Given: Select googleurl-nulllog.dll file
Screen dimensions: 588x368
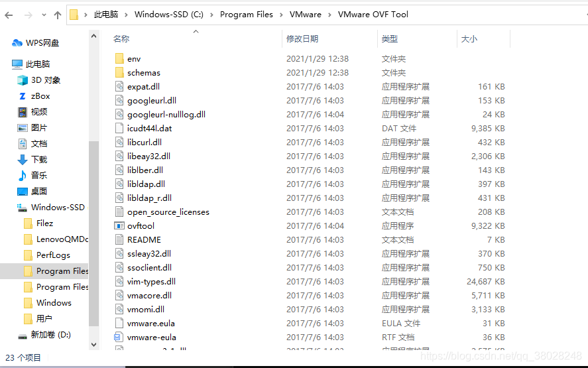Looking at the screenshot, I should coord(166,115).
